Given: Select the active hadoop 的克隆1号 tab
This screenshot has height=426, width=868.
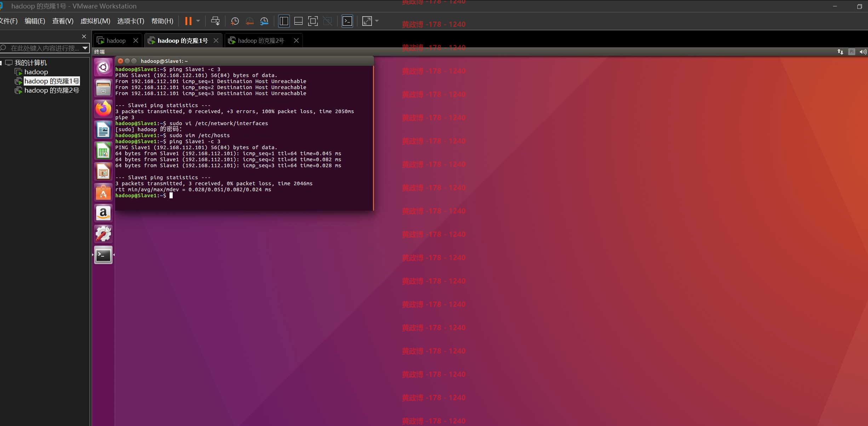Looking at the screenshot, I should 183,41.
